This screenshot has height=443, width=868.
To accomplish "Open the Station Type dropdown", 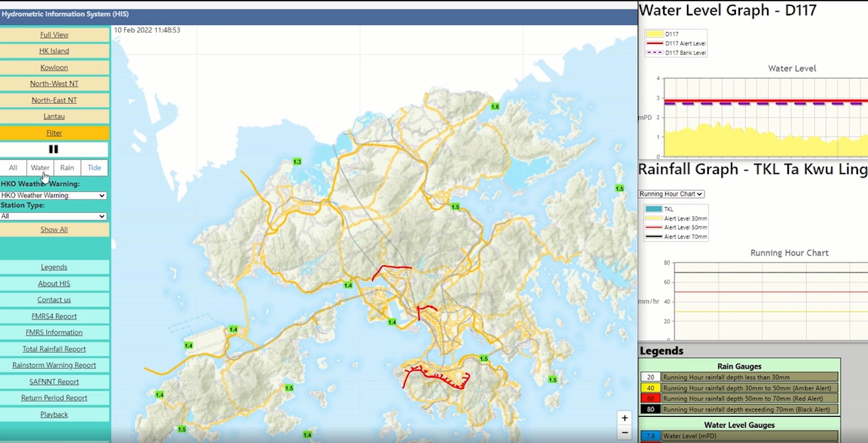I will [53, 216].
